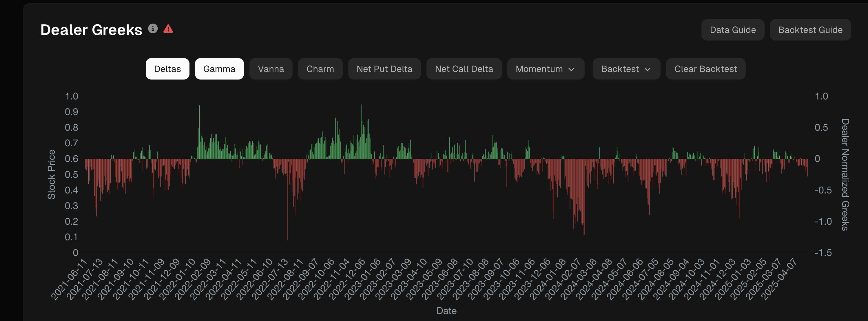Click the red warning triangle icon
The image size is (868, 321).
[x=168, y=29]
